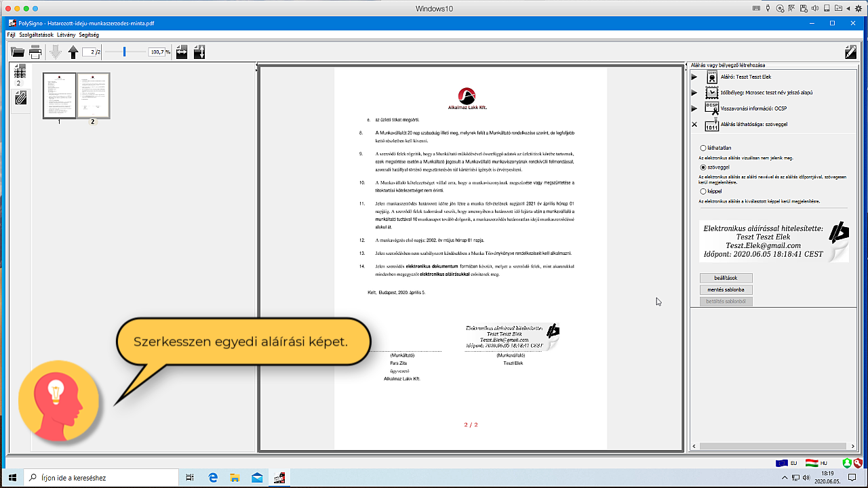Click the zoom slider handle
Image resolution: width=868 pixels, height=488 pixels.
(x=124, y=52)
